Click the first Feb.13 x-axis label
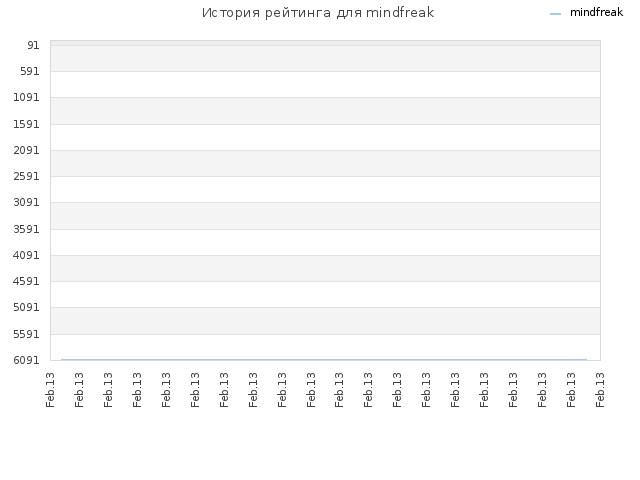640x480 pixels. [50, 390]
